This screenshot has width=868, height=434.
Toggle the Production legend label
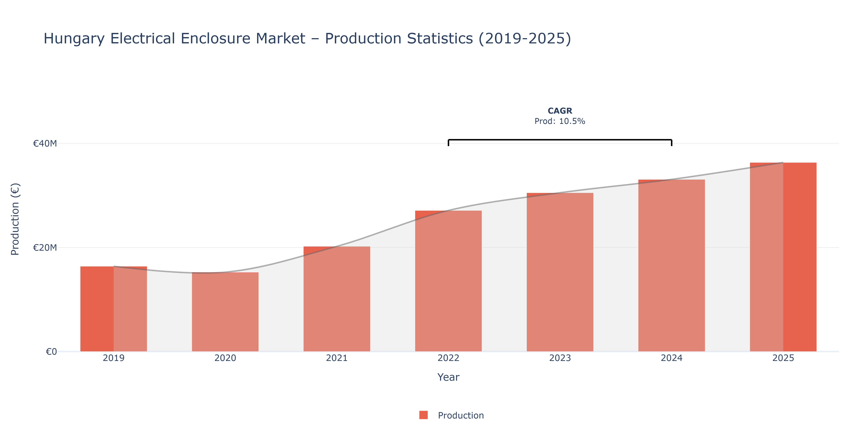tap(461, 416)
